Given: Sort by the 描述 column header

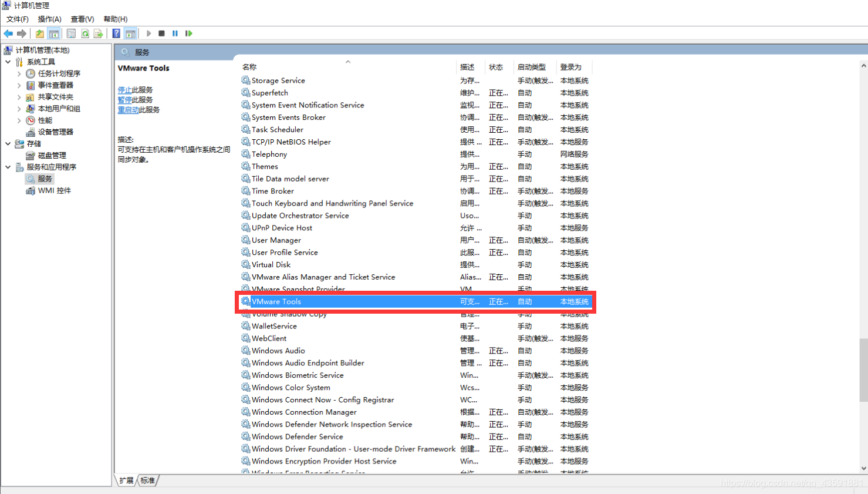Looking at the screenshot, I should tap(471, 67).
